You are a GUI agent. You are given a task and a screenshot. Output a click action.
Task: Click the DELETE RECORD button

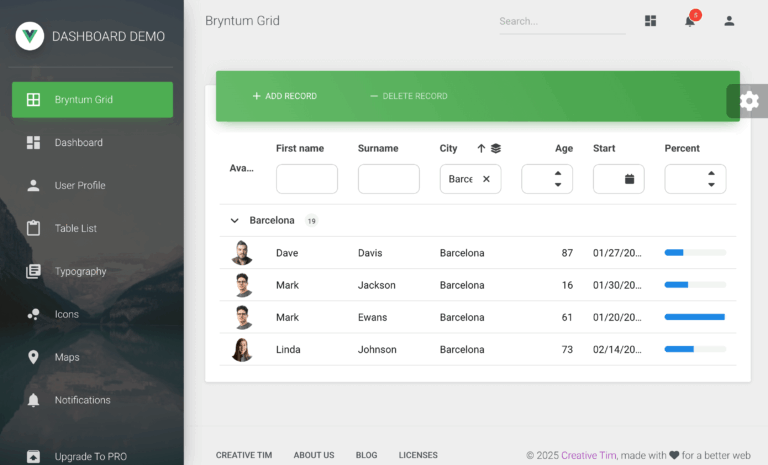point(408,96)
